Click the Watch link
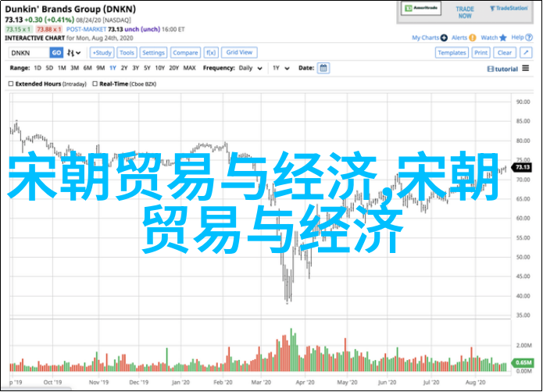543x392 pixels. (489, 37)
